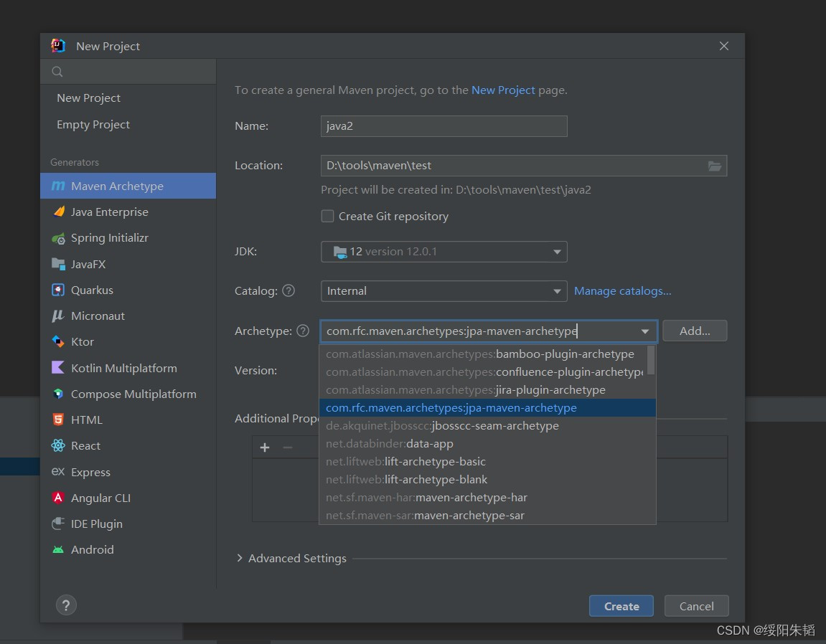The width and height of the screenshot is (826, 644).
Task: Choose net.databinder:data-app from the list
Action: [487, 443]
